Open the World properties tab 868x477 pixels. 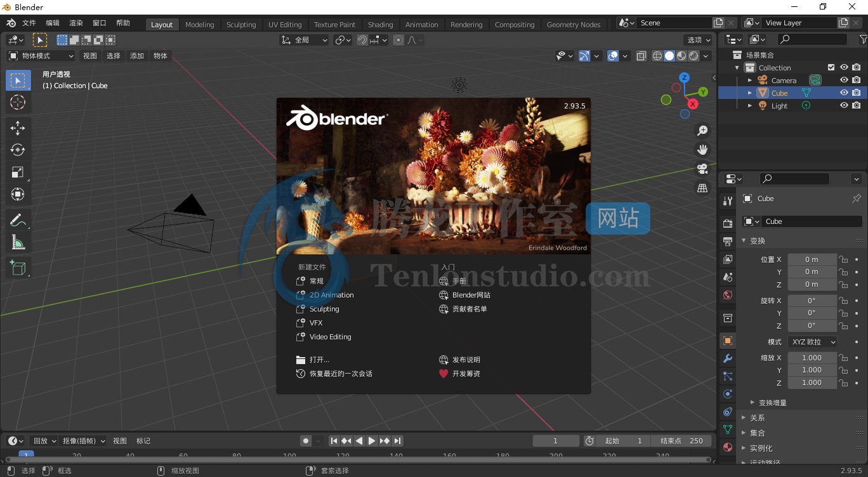(x=728, y=295)
